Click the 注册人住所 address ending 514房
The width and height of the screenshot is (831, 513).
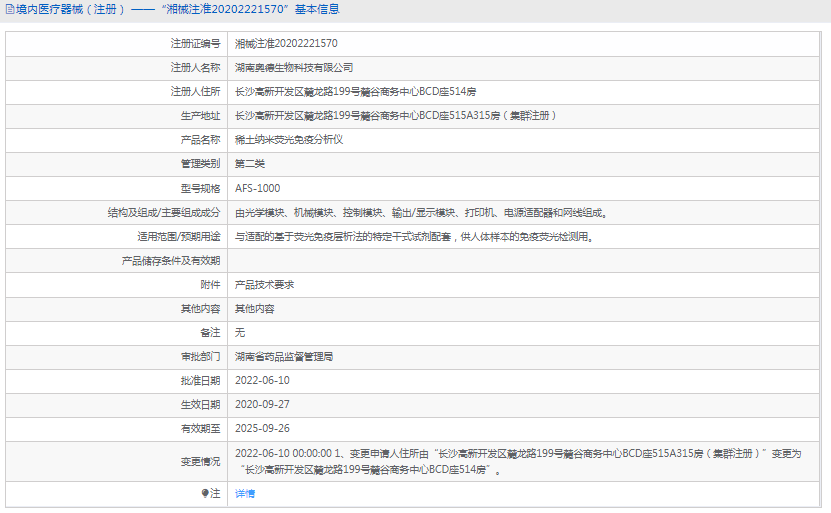point(356,92)
